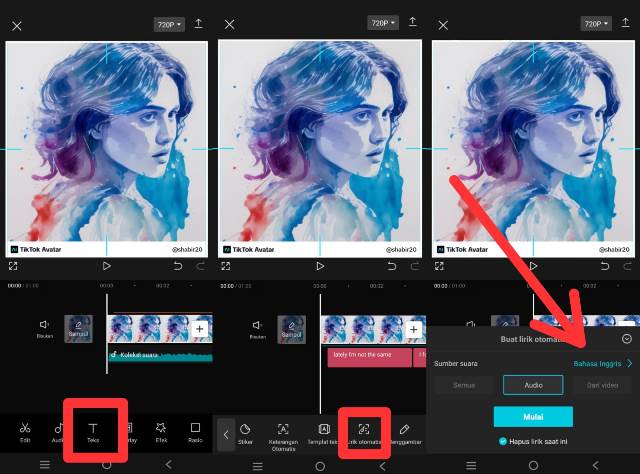The image size is (640, 474).
Task: Go back with toolbar chevron in middle screenshot
Action: 226,435
